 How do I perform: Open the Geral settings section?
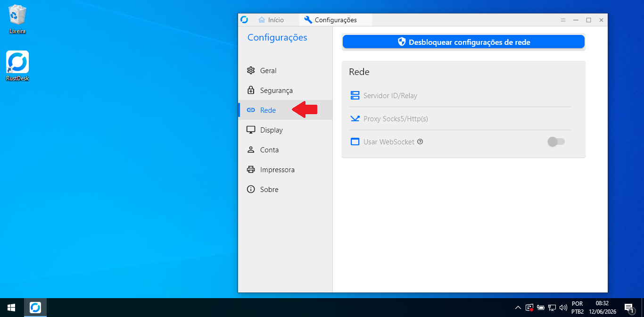285,70
